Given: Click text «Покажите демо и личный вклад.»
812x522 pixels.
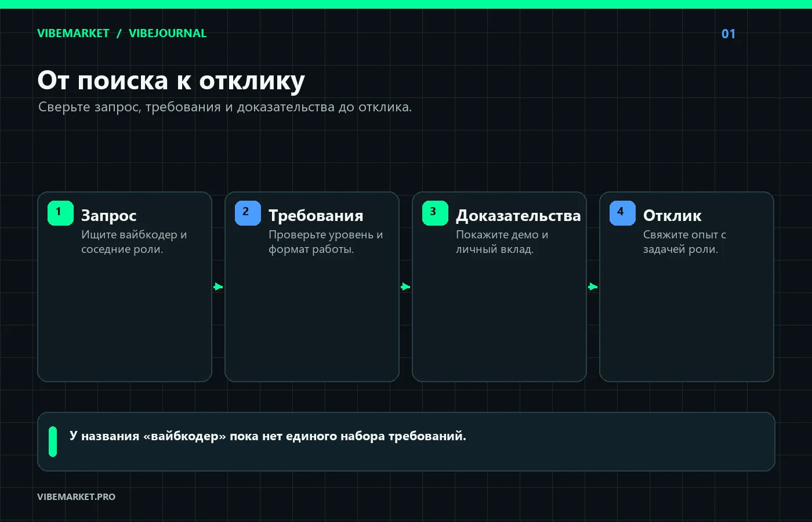Looking at the screenshot, I should tap(502, 242).
